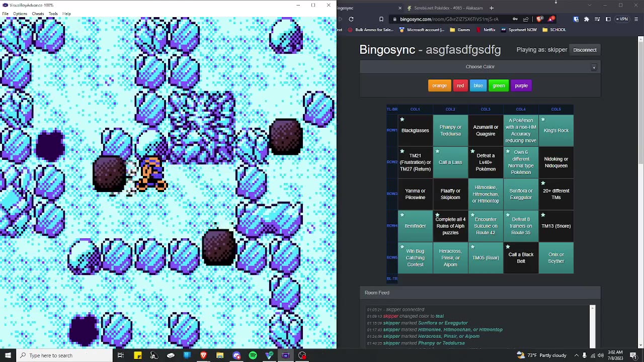Mark the Flaaffy or Skiploom square
644x362 pixels.
(x=450, y=194)
